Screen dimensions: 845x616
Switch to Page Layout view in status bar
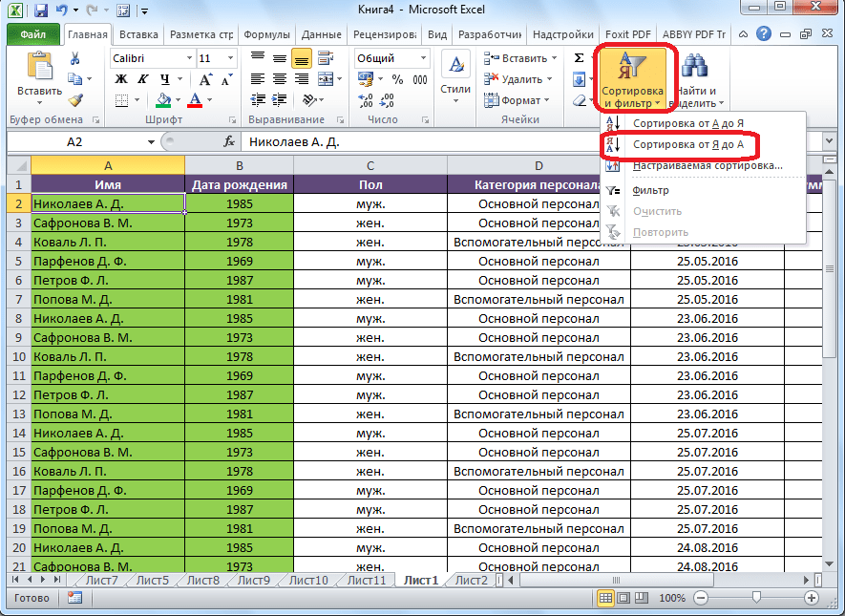coord(625,598)
